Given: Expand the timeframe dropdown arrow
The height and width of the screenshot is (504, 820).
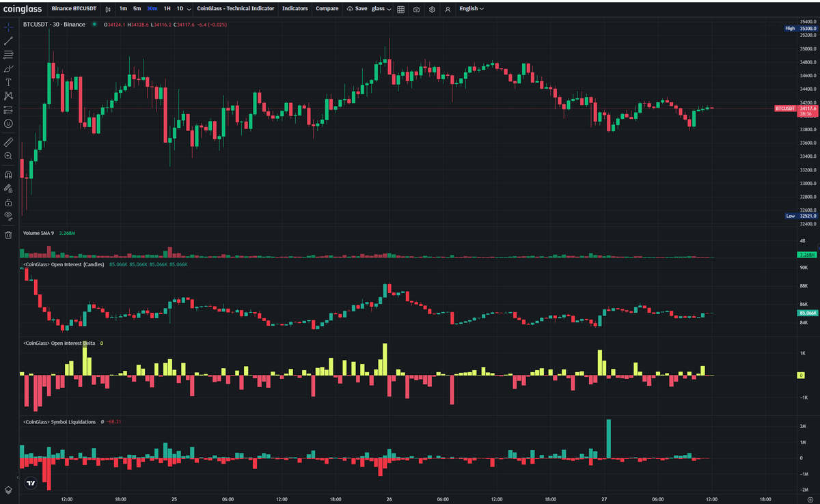Looking at the screenshot, I should click(189, 9).
